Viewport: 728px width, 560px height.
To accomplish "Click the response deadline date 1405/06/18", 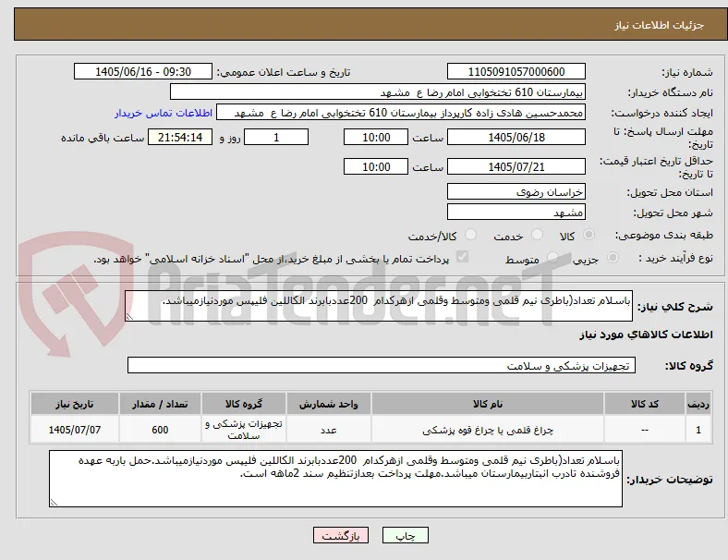I will (x=516, y=138).
